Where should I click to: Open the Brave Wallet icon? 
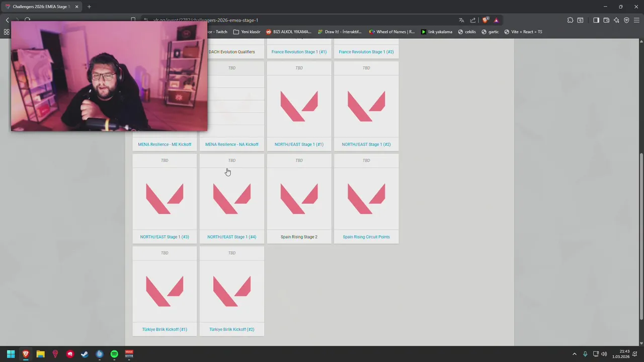coord(606,20)
